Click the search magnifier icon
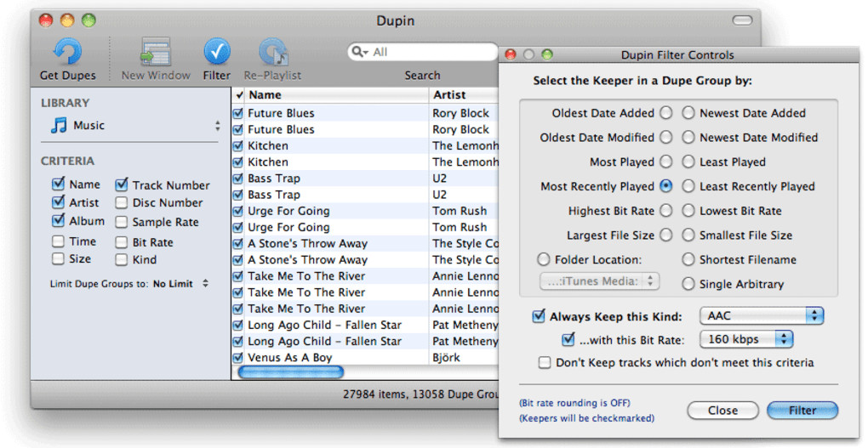The height and width of the screenshot is (448, 868). (361, 52)
